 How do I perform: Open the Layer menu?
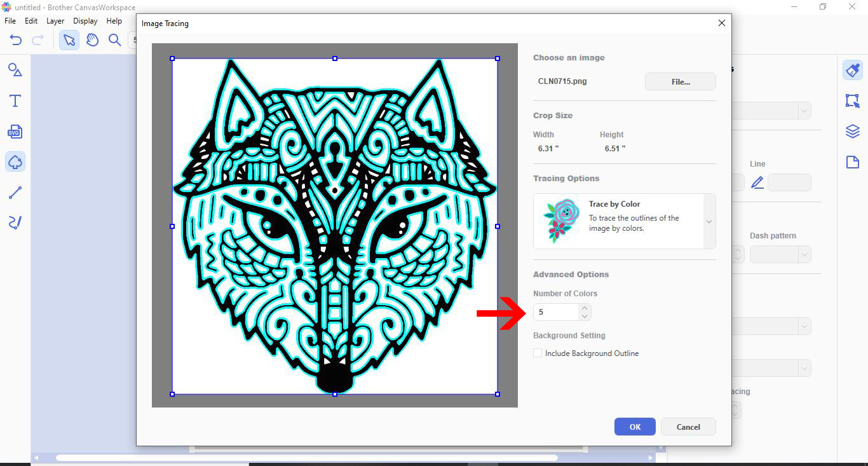click(x=55, y=21)
